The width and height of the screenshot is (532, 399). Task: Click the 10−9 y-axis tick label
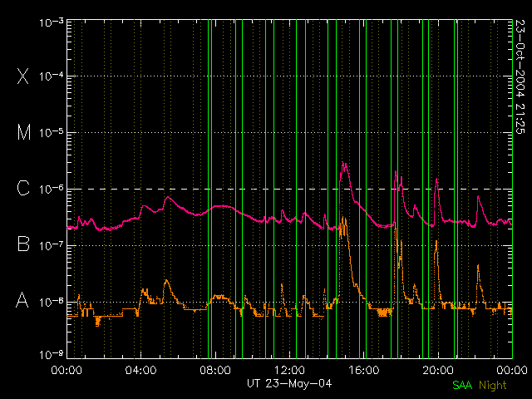(52, 355)
